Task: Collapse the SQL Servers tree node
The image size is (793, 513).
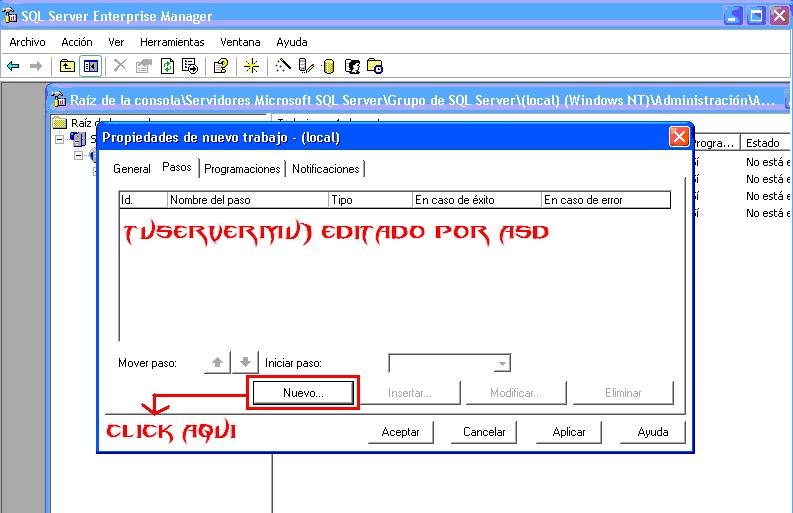Action: (x=60, y=139)
